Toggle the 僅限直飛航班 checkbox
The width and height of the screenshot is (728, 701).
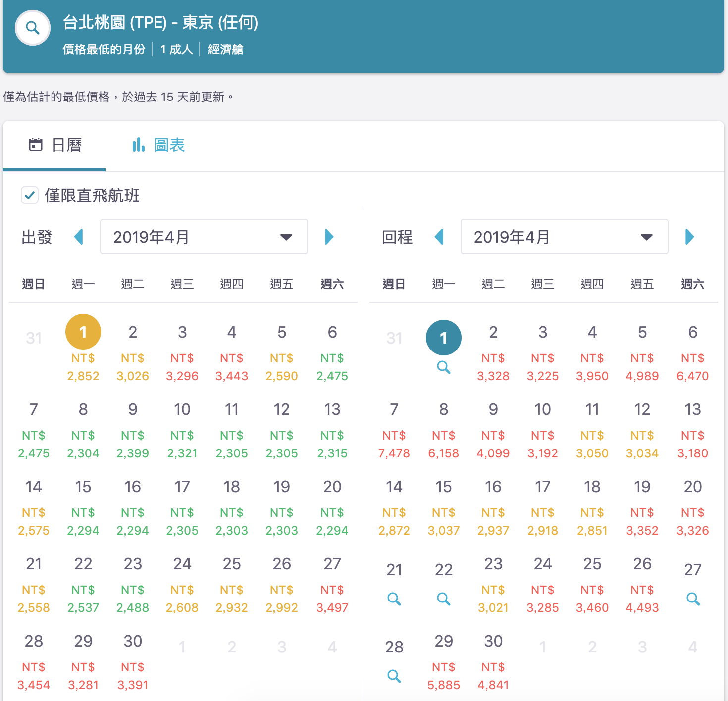(x=30, y=195)
